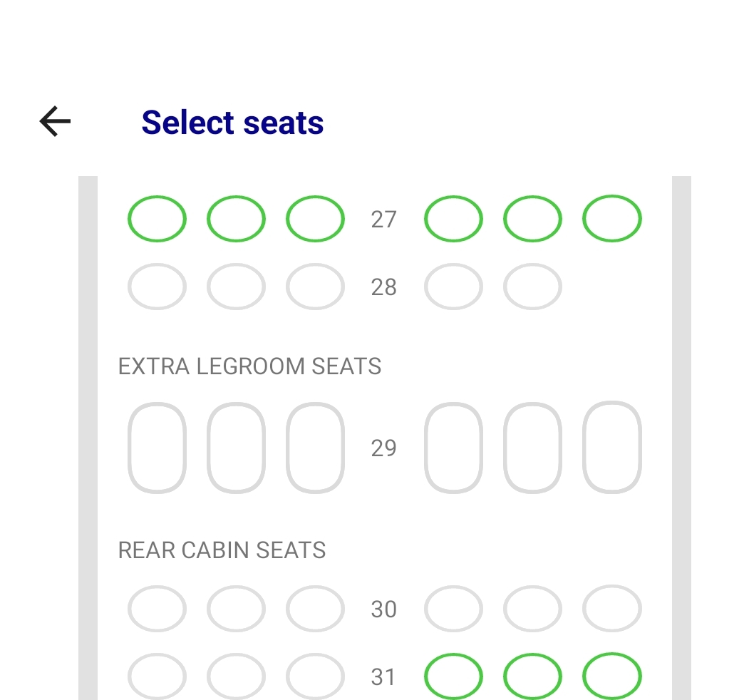Click the leftmost seat in row 31
Viewport: 744px width, 700px height.
coord(157,676)
